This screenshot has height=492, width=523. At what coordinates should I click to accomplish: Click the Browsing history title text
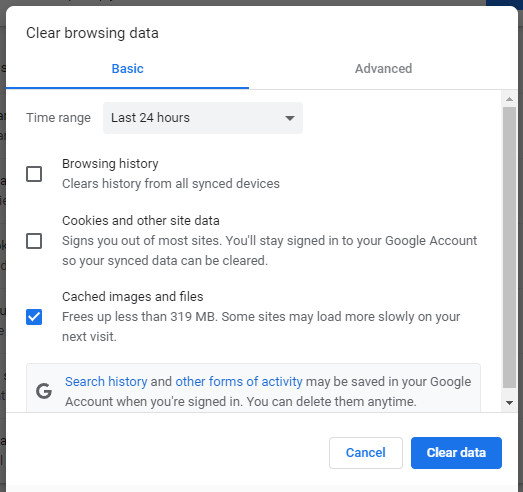pyautogui.click(x=110, y=164)
